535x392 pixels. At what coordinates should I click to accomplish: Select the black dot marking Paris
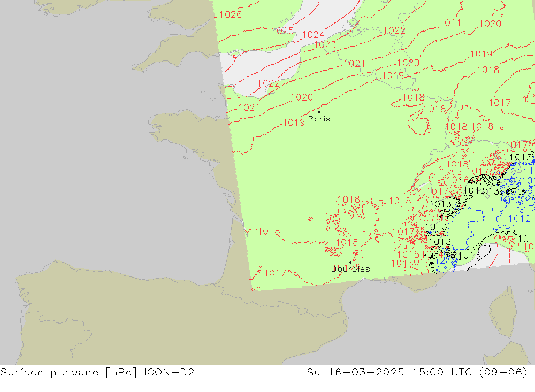click(x=319, y=112)
